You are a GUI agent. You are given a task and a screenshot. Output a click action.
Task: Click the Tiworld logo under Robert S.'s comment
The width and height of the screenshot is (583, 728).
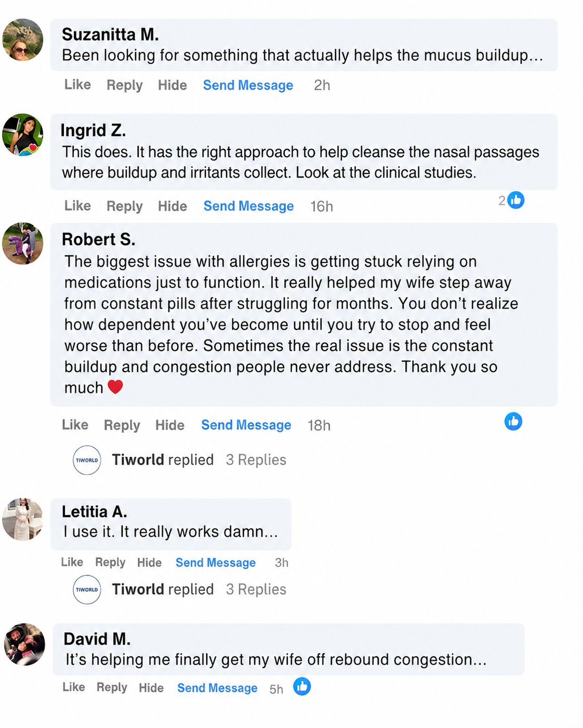[87, 460]
